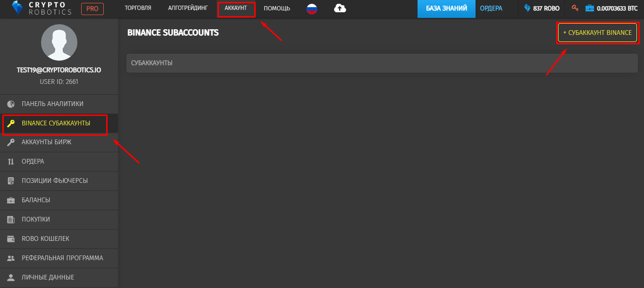644x288 pixels.
Task: Go to Панель аналитики
Action: (59, 104)
